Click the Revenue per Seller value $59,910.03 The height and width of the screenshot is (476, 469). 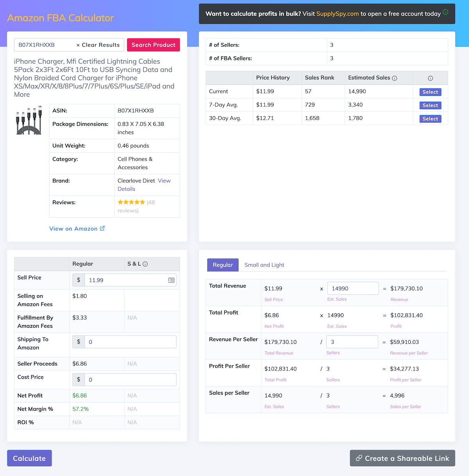[x=405, y=342]
